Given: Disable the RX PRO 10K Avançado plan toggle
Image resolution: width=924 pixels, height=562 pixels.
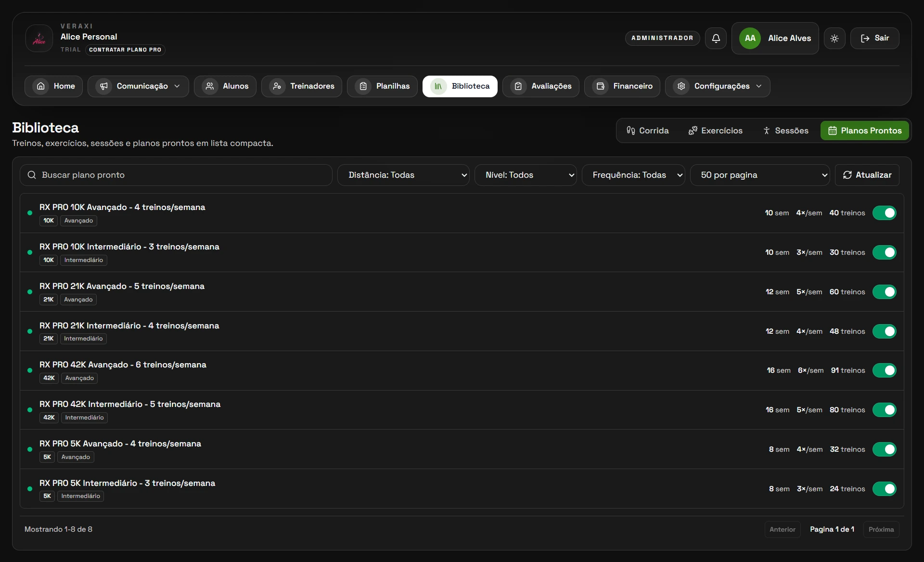Looking at the screenshot, I should click(885, 213).
